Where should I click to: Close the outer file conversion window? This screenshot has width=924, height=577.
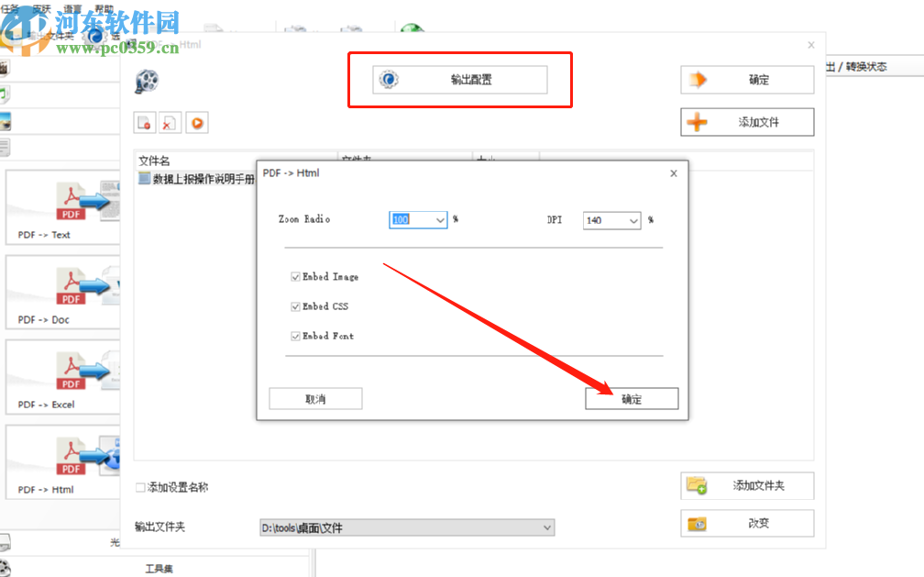[811, 45]
